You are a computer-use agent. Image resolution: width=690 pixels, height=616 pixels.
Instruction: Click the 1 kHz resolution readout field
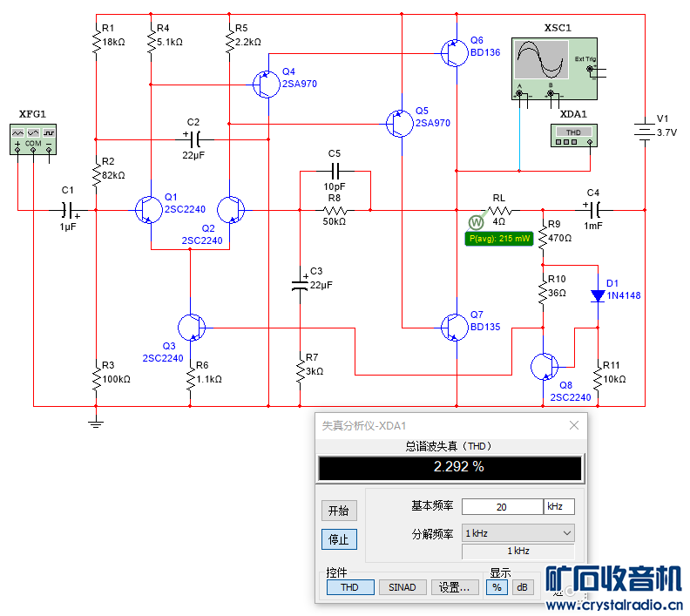pos(518,552)
